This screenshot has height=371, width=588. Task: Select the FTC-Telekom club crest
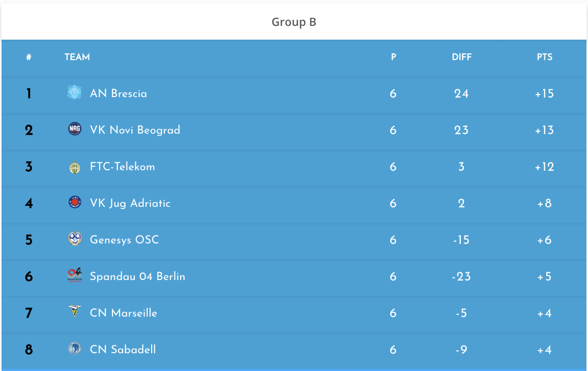pyautogui.click(x=75, y=168)
